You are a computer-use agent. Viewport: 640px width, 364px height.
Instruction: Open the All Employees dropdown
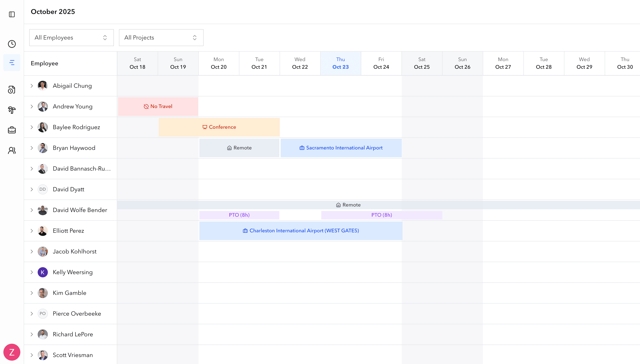coord(71,37)
